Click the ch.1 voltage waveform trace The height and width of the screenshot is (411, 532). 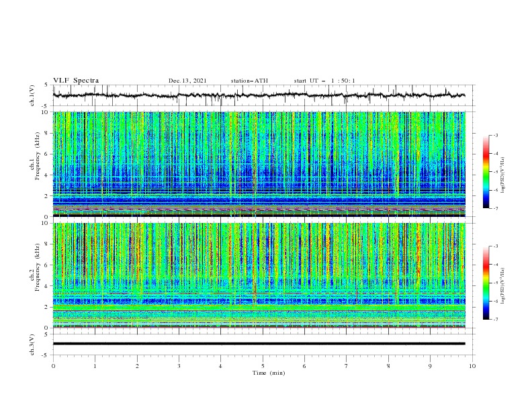pos(259,95)
